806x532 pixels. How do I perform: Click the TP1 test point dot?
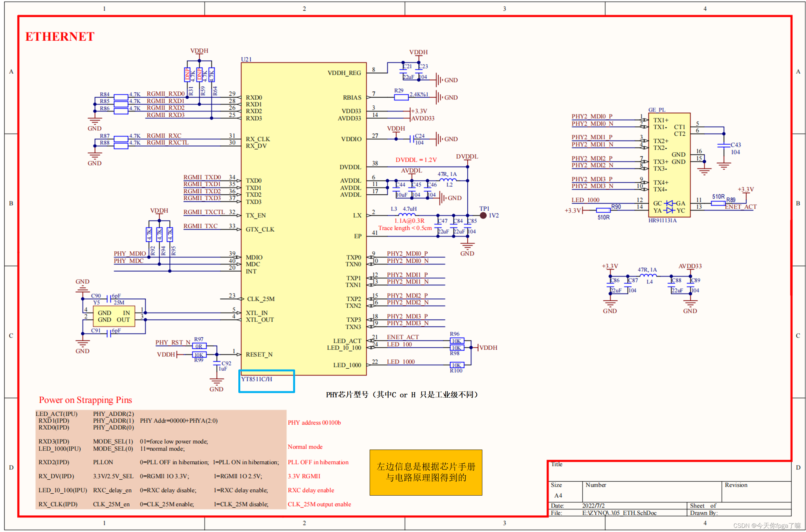click(x=483, y=216)
